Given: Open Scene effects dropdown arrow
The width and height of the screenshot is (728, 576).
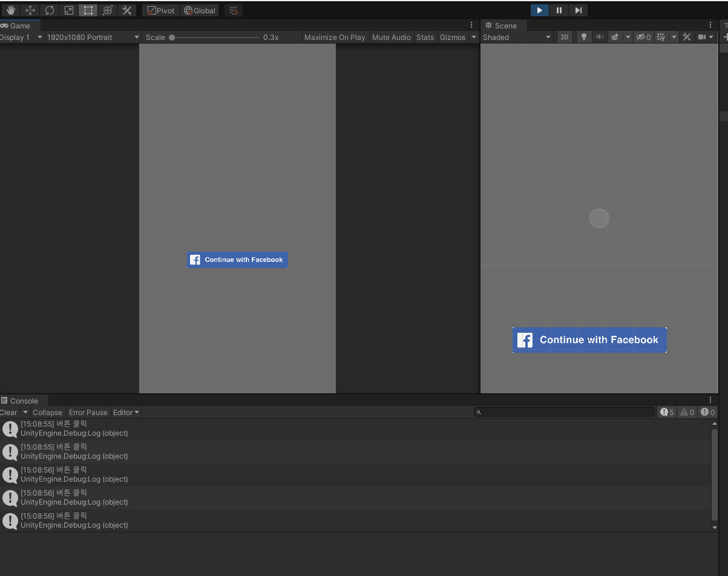Looking at the screenshot, I should click(x=628, y=37).
